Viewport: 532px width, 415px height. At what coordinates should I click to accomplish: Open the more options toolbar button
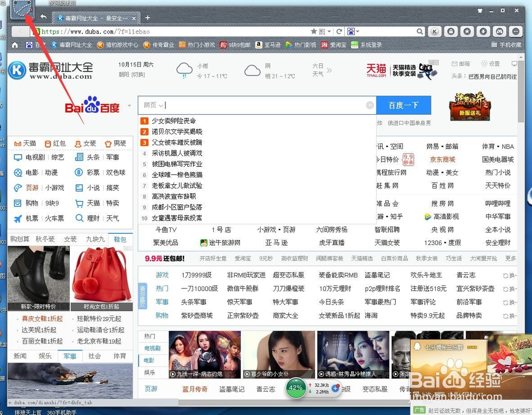516,31
